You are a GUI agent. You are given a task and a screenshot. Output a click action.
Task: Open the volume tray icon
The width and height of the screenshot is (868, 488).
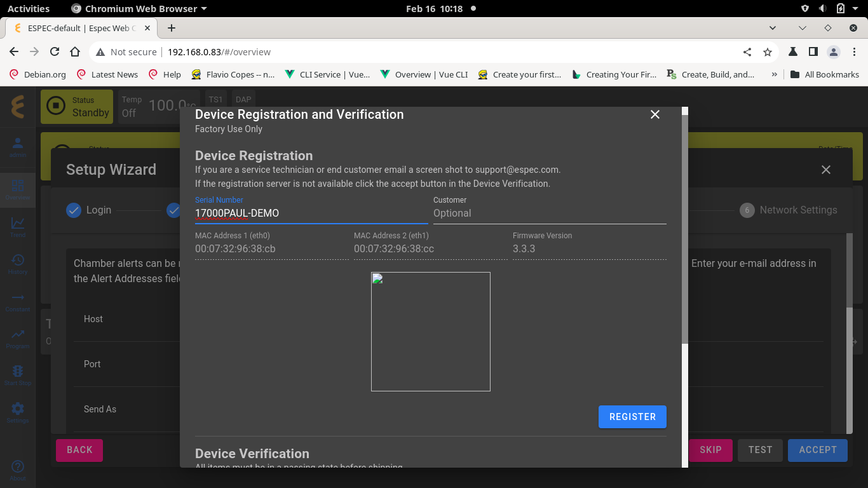[822, 9]
